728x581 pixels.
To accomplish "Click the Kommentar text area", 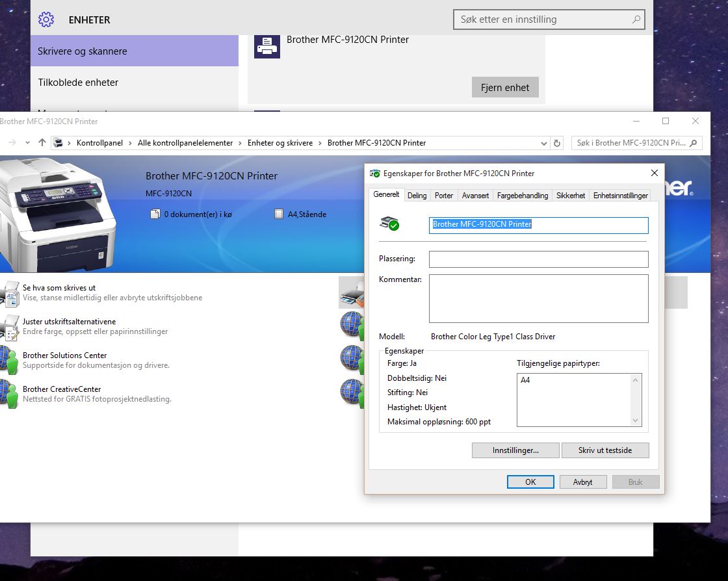I will pyautogui.click(x=539, y=298).
